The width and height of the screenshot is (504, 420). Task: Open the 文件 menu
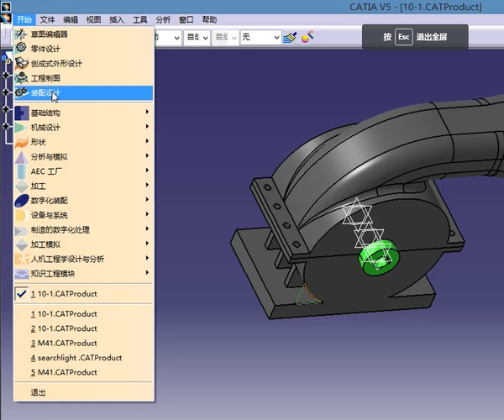point(47,19)
